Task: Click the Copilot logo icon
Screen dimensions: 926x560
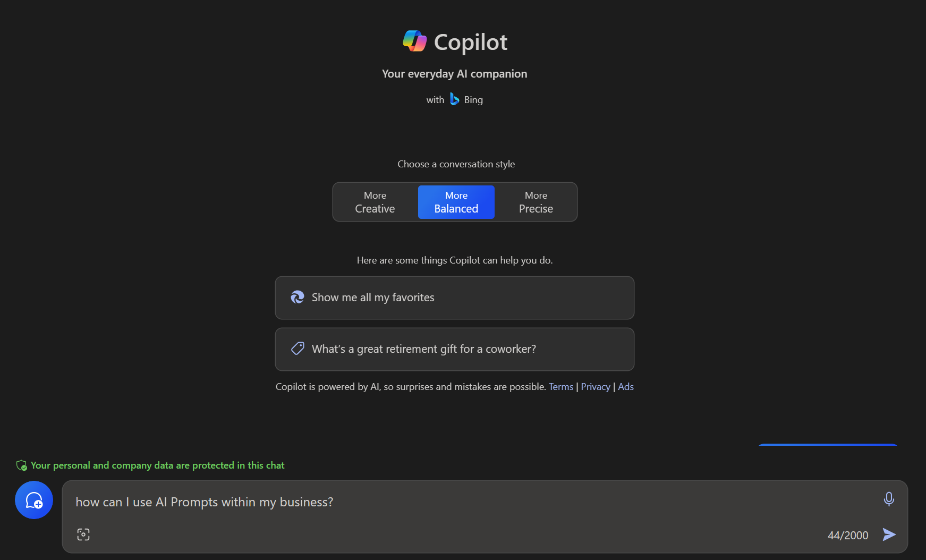Action: coord(415,41)
